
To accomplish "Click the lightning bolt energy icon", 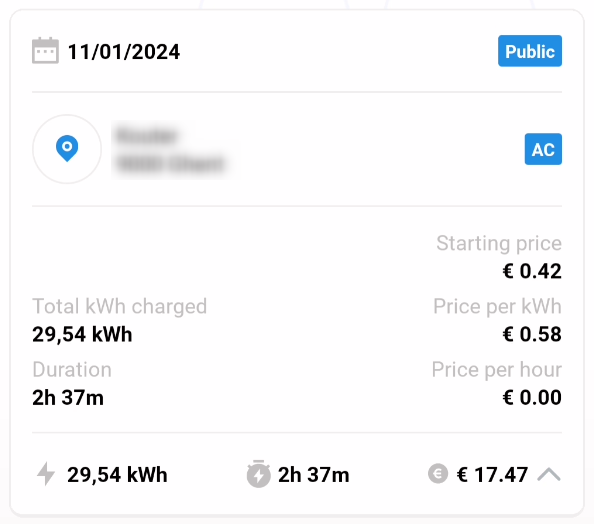I will click(46, 474).
